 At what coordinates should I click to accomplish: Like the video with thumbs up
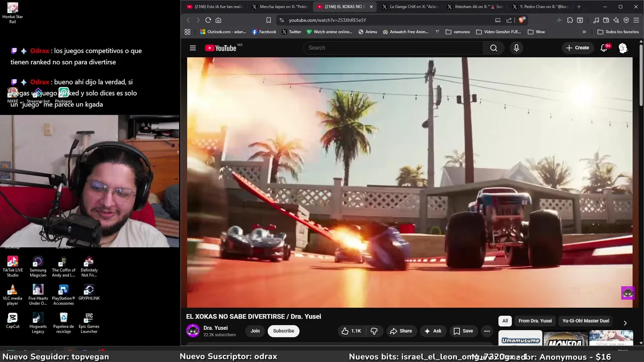(351, 331)
